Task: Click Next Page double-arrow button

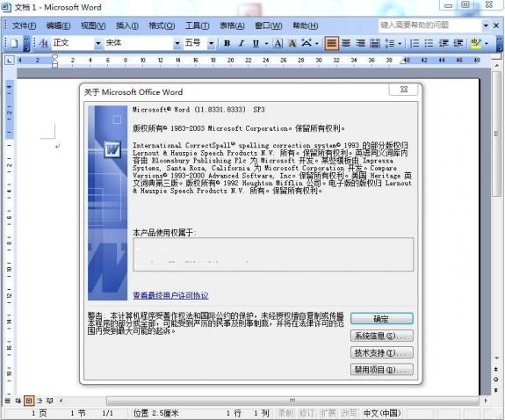Action: coord(496,390)
